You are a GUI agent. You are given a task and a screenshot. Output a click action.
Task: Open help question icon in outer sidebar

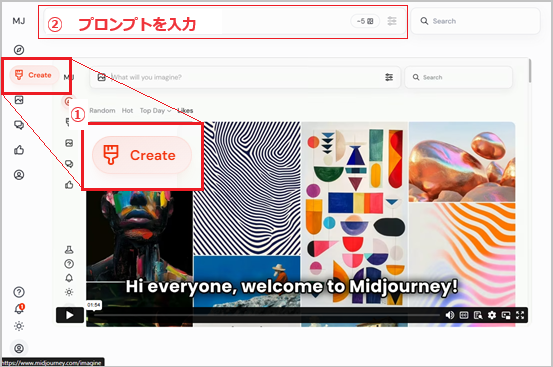point(19,292)
